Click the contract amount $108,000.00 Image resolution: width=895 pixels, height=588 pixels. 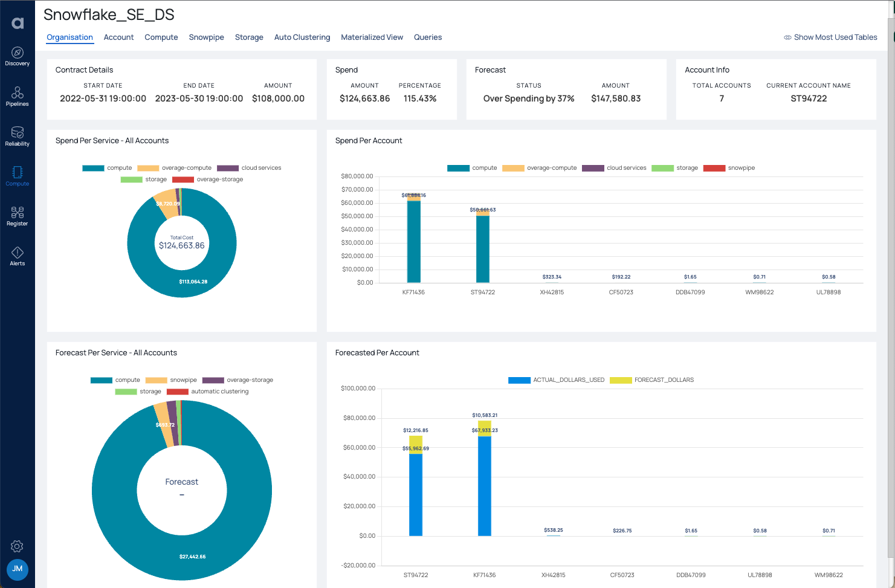click(x=278, y=99)
